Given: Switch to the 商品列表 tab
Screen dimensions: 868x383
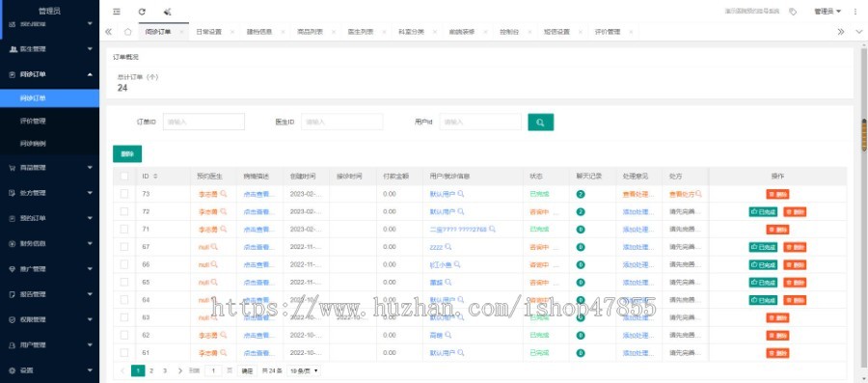Looking at the screenshot, I should tap(310, 32).
